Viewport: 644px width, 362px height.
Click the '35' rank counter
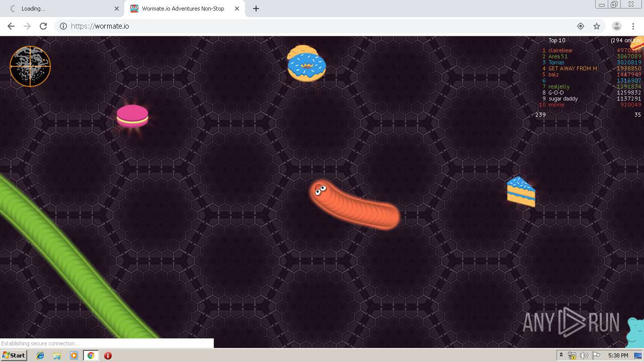click(637, 115)
